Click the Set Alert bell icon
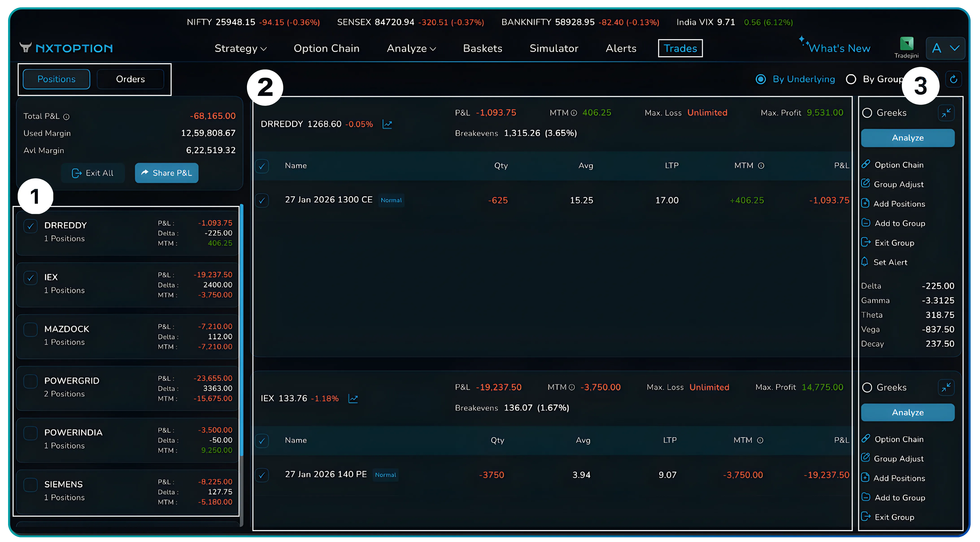This screenshot has width=980, height=542. pyautogui.click(x=865, y=262)
